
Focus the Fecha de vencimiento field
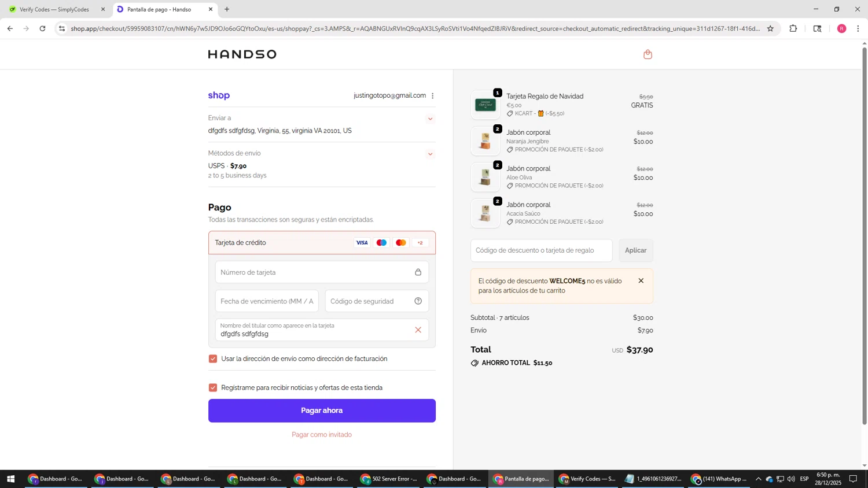click(x=267, y=301)
